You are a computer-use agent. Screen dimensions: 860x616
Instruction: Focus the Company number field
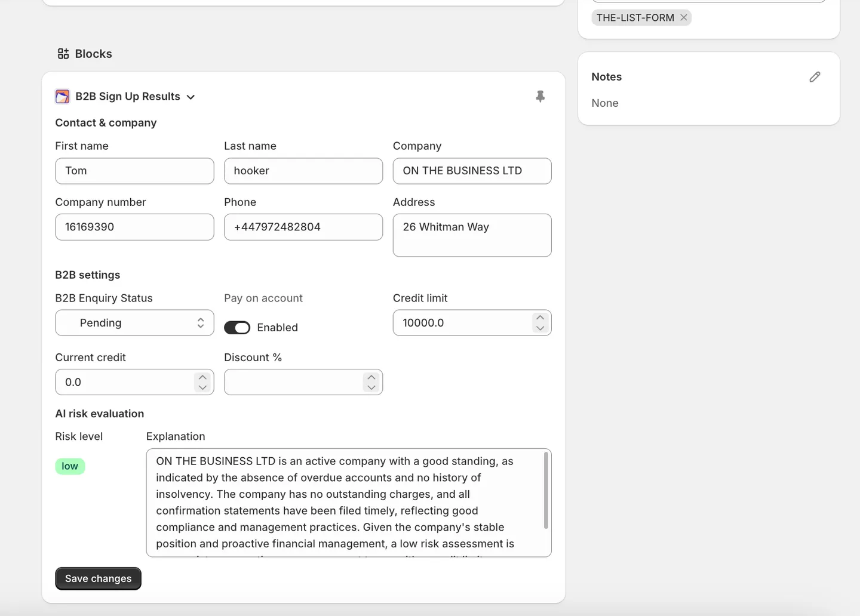click(134, 227)
